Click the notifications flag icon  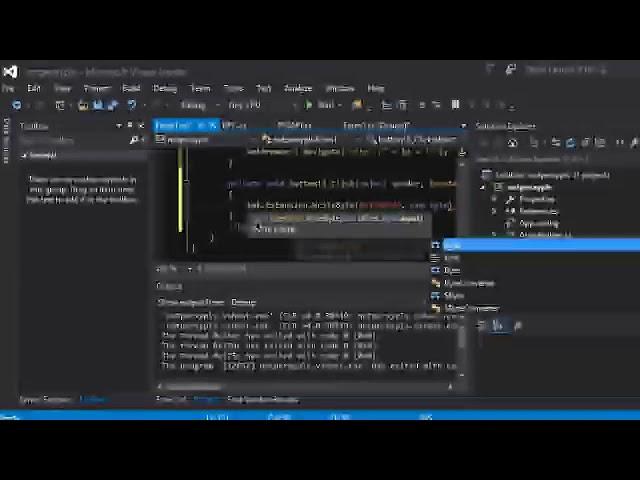coord(490,70)
